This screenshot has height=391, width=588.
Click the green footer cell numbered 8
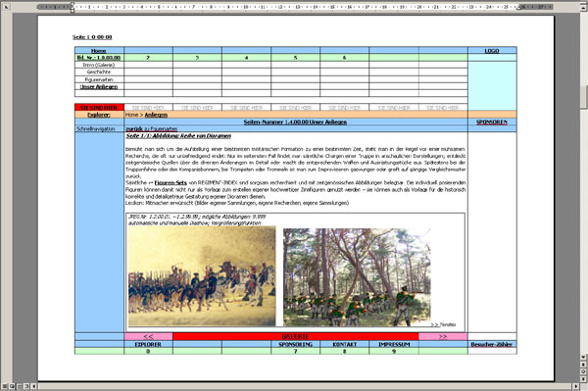pyautogui.click(x=344, y=351)
